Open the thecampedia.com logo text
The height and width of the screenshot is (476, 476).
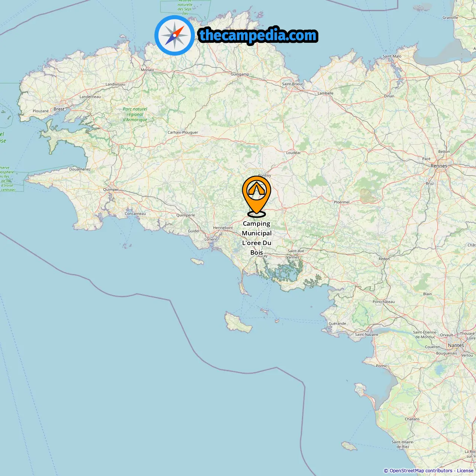[x=258, y=35]
